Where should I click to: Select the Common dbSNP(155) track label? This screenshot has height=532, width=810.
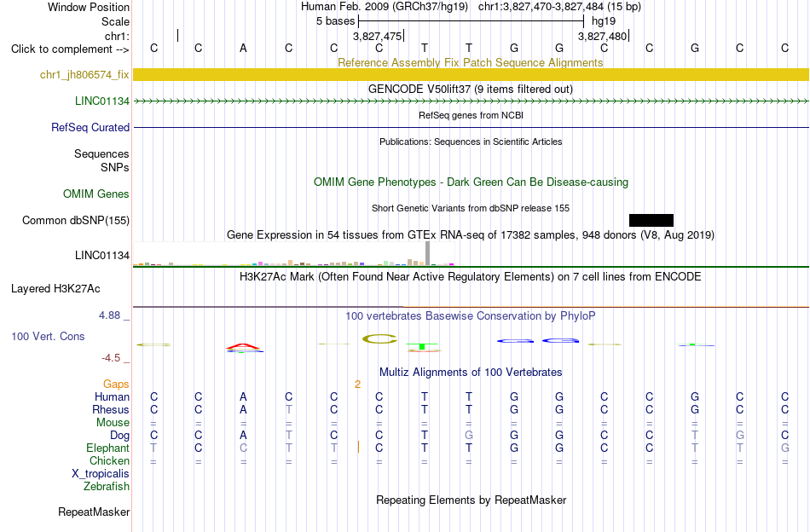75,220
